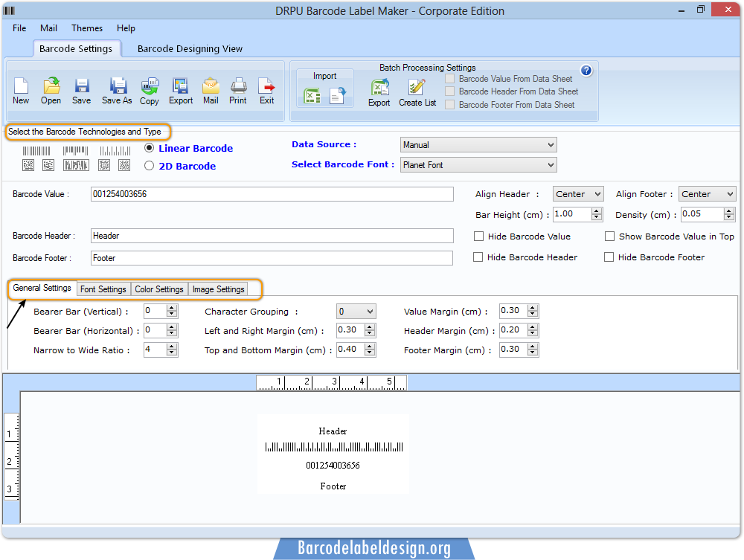744x560 pixels.
Task: Open the Data Source dropdown
Action: (478, 144)
